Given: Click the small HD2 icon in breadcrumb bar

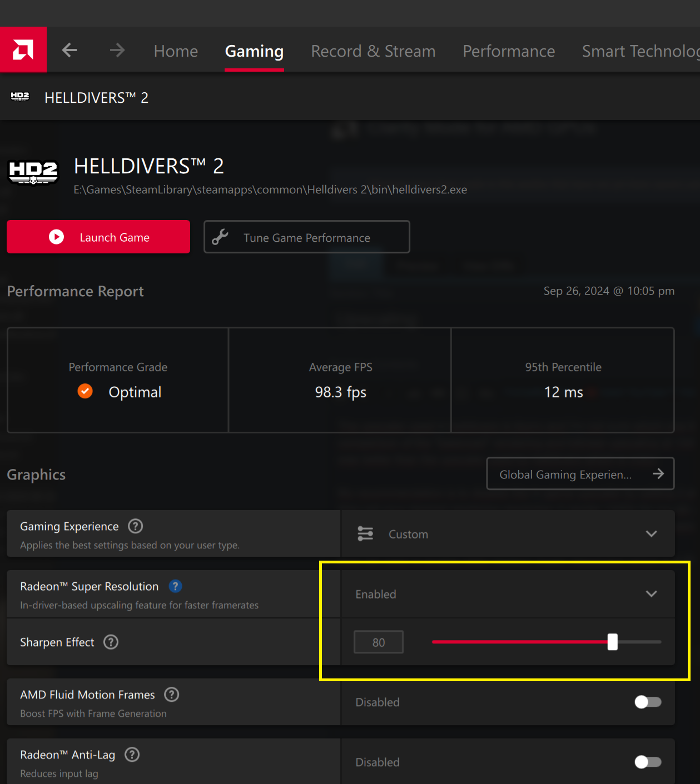Looking at the screenshot, I should click(x=20, y=97).
